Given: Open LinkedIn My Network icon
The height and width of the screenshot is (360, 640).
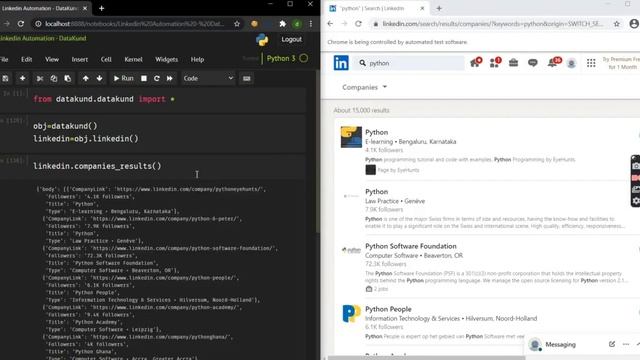Looking at the screenshot, I should [x=495, y=63].
